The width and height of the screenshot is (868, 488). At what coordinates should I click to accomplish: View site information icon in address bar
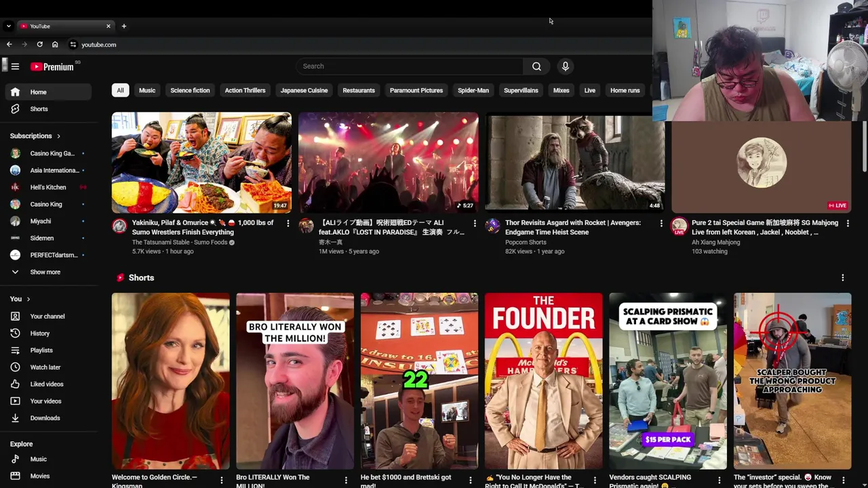(73, 45)
